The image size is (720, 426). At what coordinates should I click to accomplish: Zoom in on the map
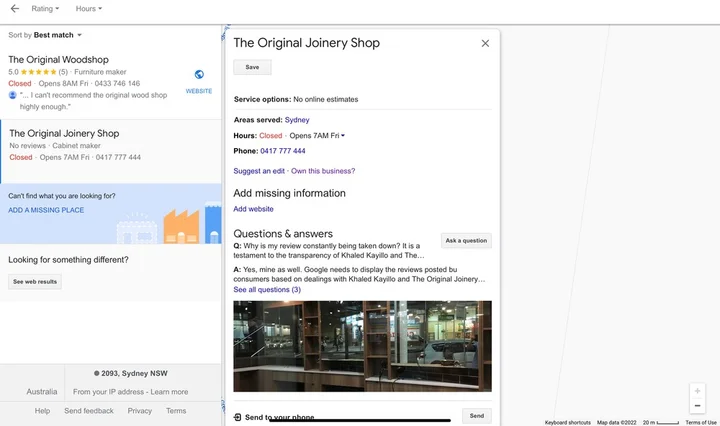tap(697, 391)
